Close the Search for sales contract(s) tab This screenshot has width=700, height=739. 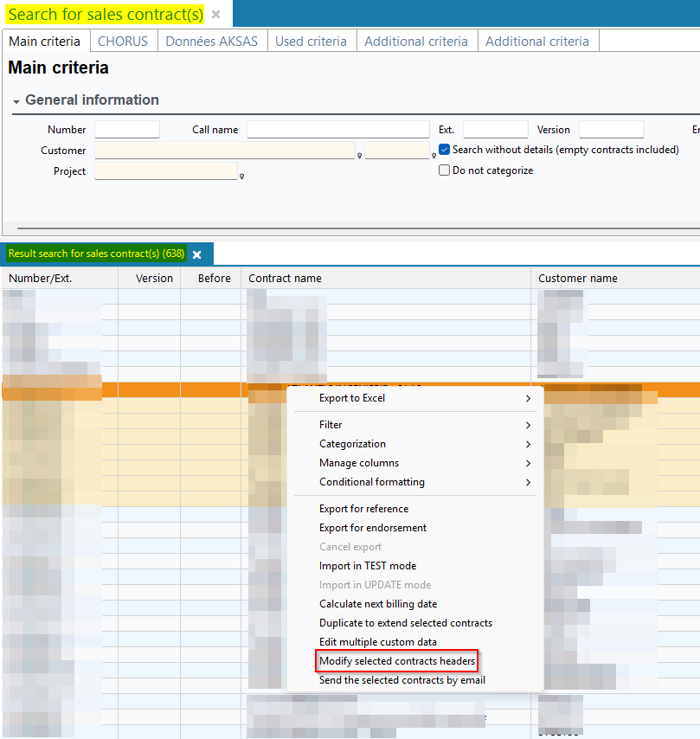click(x=216, y=15)
